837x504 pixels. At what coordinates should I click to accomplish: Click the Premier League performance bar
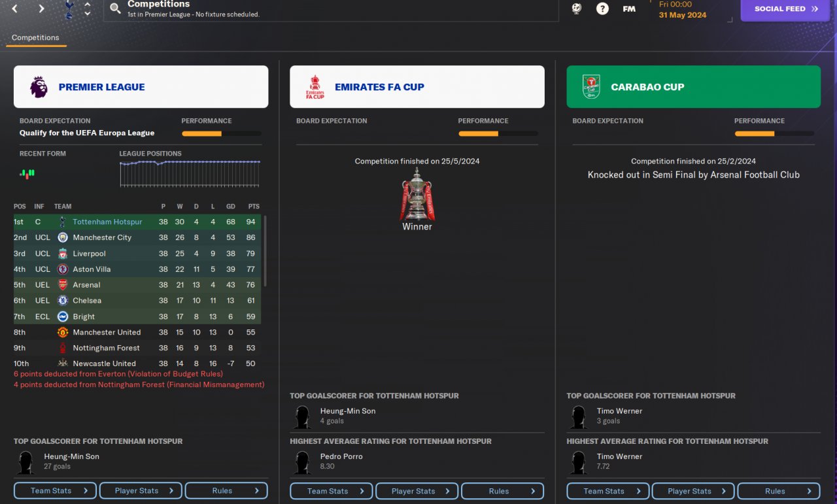[222, 133]
